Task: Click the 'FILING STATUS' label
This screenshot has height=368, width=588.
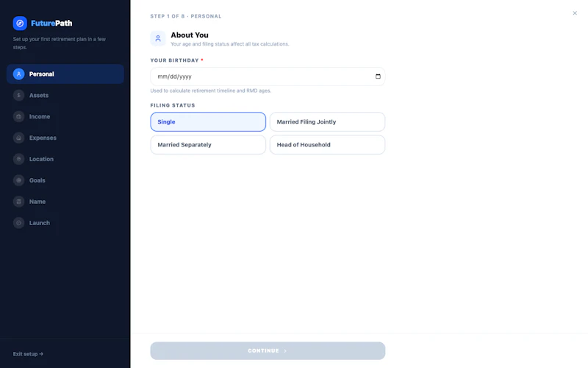Action: click(x=173, y=105)
